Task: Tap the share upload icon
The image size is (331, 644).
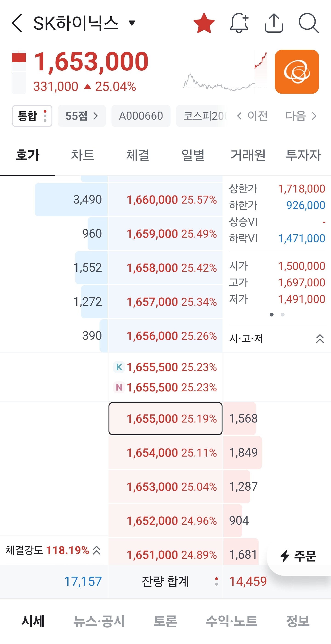Action: point(274,23)
